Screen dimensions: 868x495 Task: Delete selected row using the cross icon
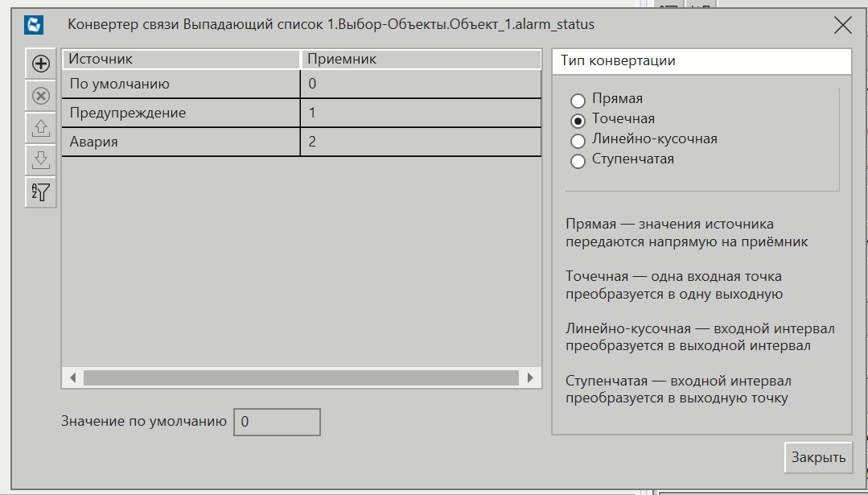pyautogui.click(x=40, y=96)
